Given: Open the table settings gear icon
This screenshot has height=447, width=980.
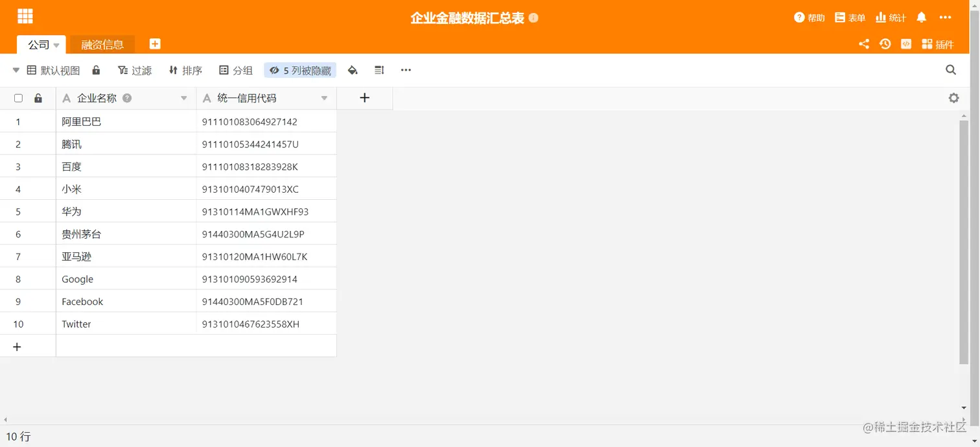Looking at the screenshot, I should pyautogui.click(x=953, y=98).
